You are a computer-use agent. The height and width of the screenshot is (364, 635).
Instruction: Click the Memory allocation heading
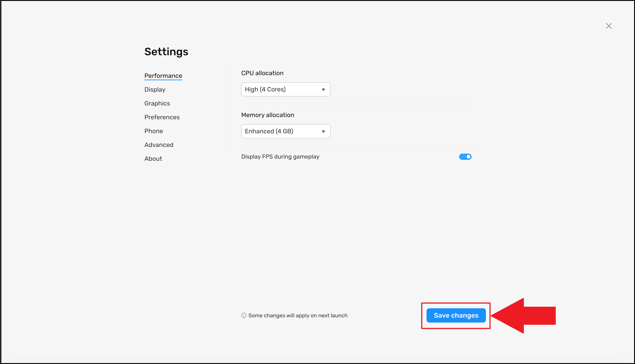pyautogui.click(x=268, y=115)
